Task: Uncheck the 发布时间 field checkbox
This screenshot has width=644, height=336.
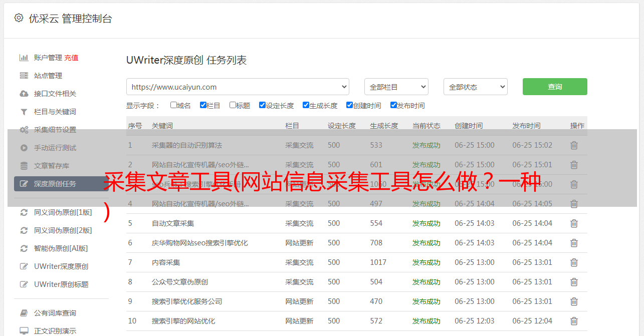Action: coord(393,105)
